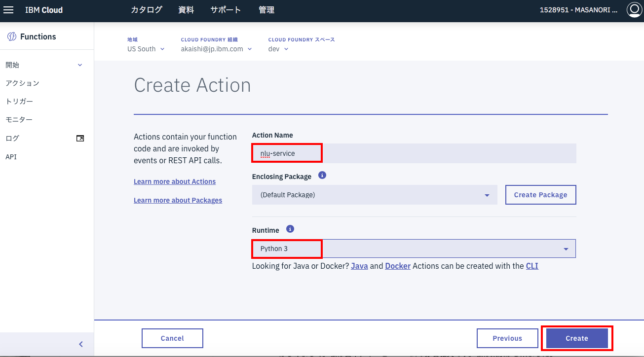Click the IBM Cloud logo text
Image resolution: width=644 pixels, height=357 pixels.
tap(44, 10)
